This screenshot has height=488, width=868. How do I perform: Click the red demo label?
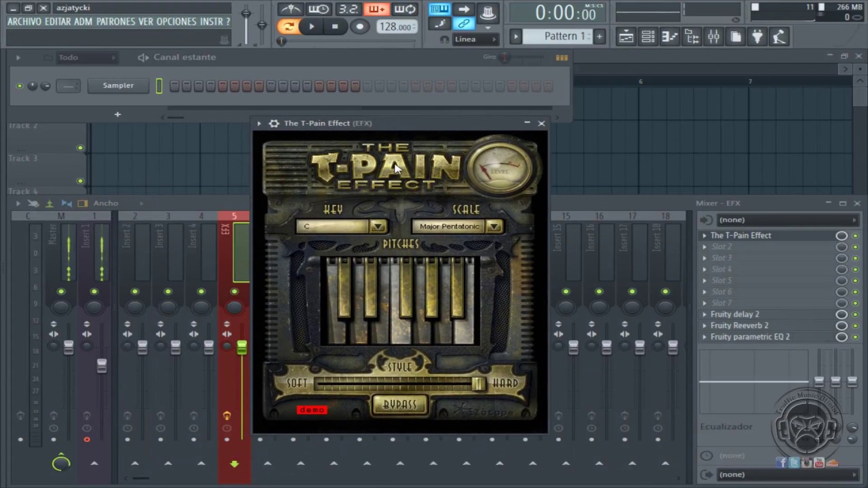click(x=312, y=410)
